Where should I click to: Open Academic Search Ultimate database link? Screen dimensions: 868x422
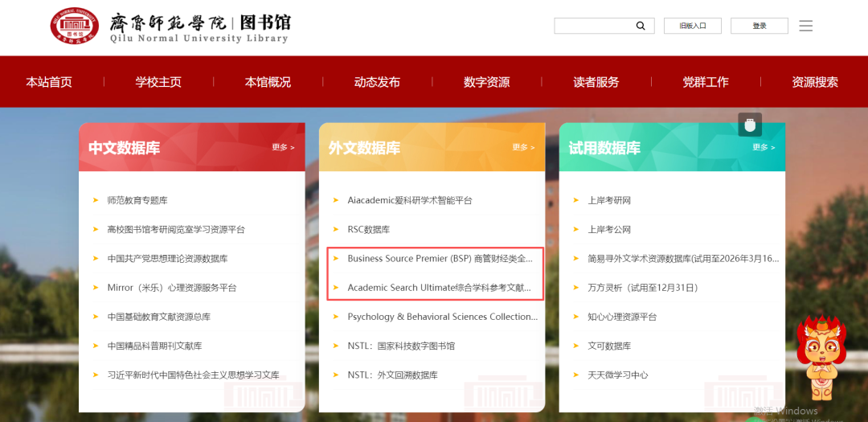pyautogui.click(x=439, y=288)
